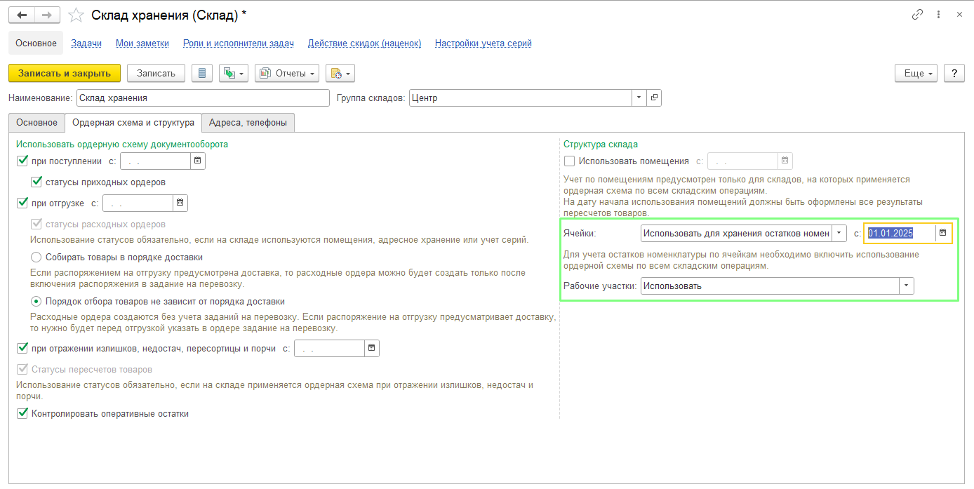Copy link to this form via chain icon

point(917,15)
